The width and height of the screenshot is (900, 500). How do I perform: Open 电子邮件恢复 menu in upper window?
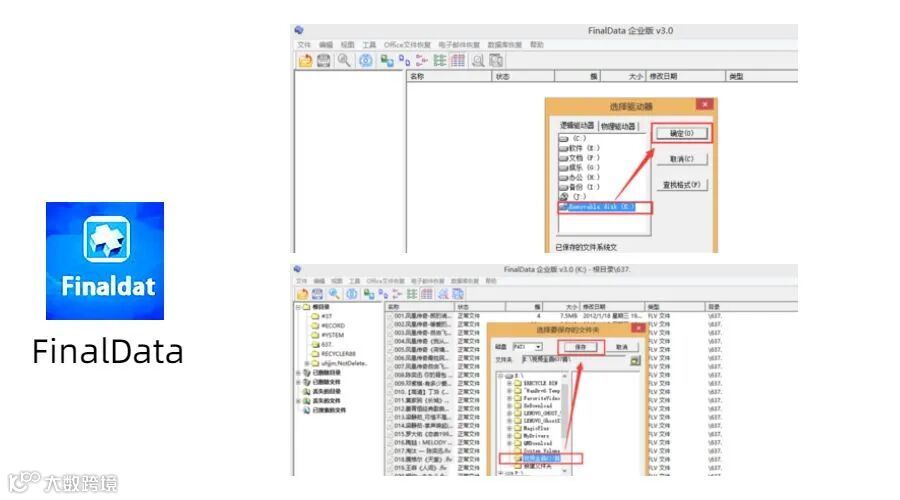click(x=459, y=45)
